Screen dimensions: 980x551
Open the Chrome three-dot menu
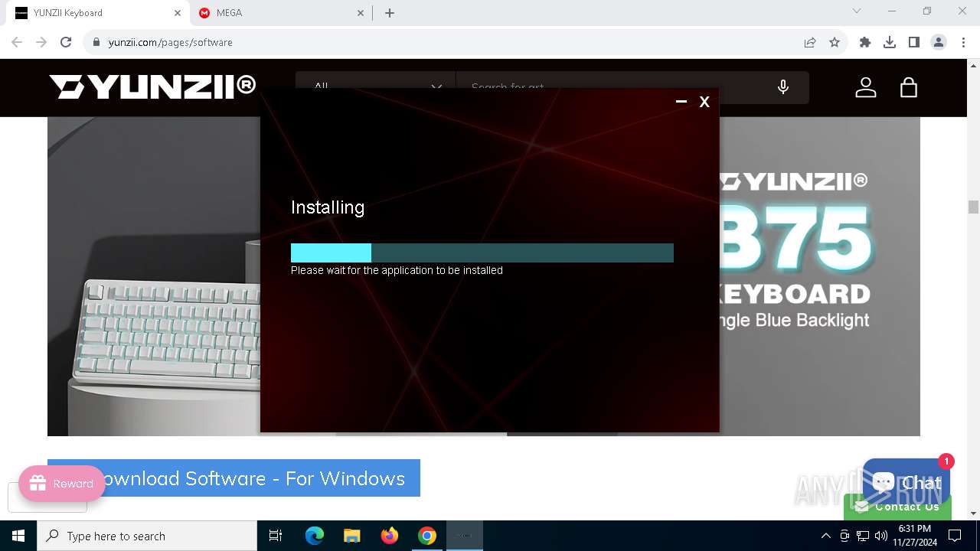tap(963, 42)
